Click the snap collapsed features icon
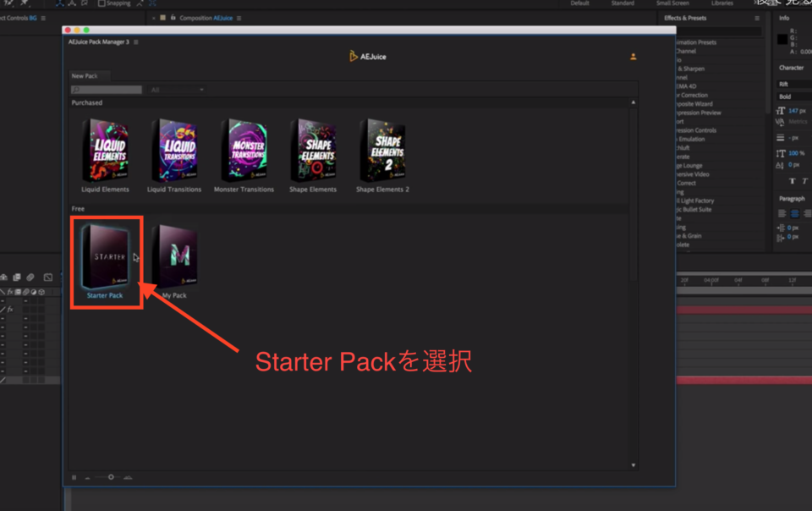The height and width of the screenshot is (511, 812). click(152, 3)
